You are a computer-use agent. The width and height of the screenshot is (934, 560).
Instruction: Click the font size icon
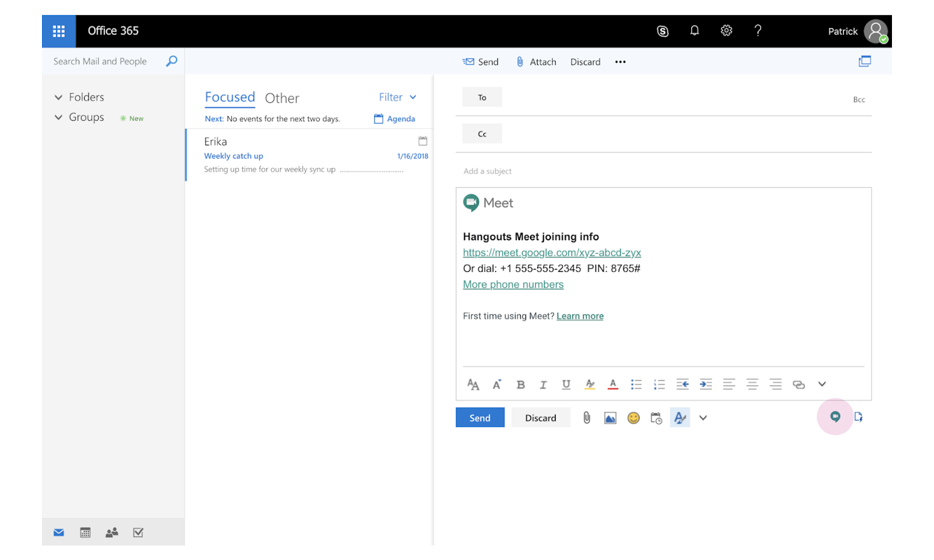pyautogui.click(x=473, y=384)
